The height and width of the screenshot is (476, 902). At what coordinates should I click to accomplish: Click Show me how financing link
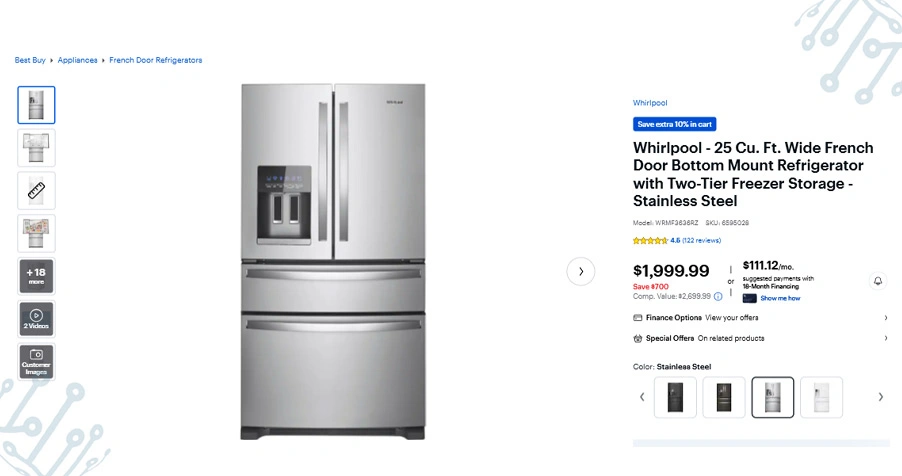point(780,298)
